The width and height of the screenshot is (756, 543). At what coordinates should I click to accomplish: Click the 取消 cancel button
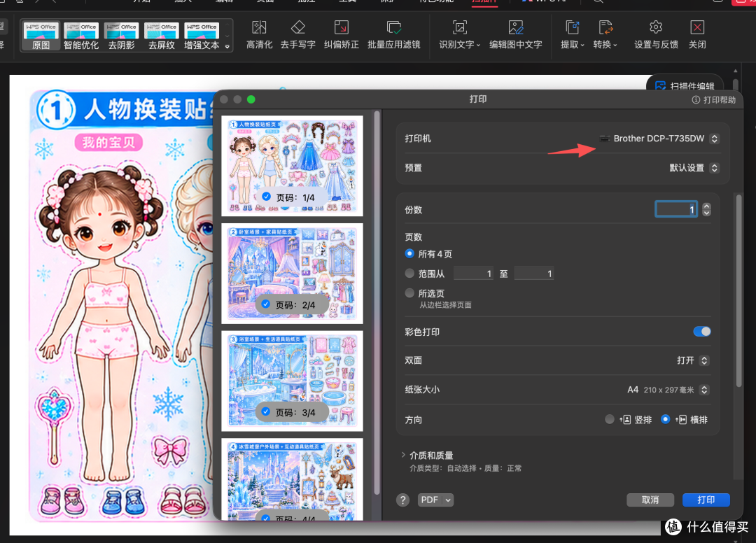[650, 500]
